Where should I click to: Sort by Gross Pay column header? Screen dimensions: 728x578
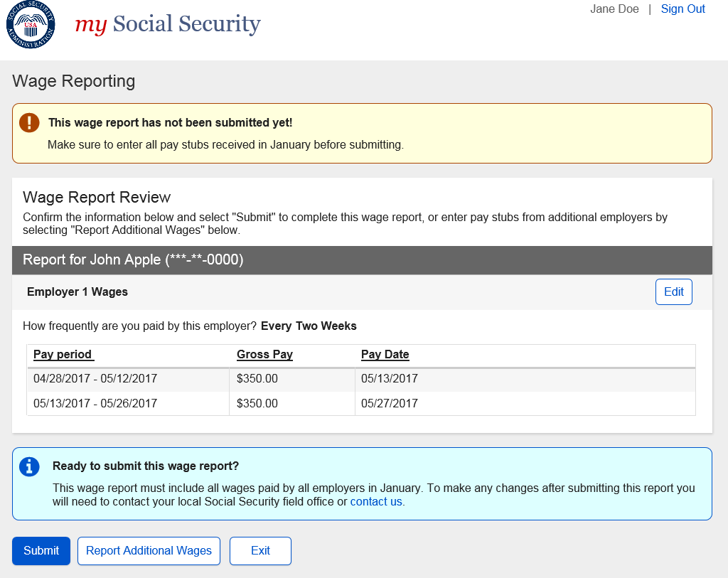[264, 355]
